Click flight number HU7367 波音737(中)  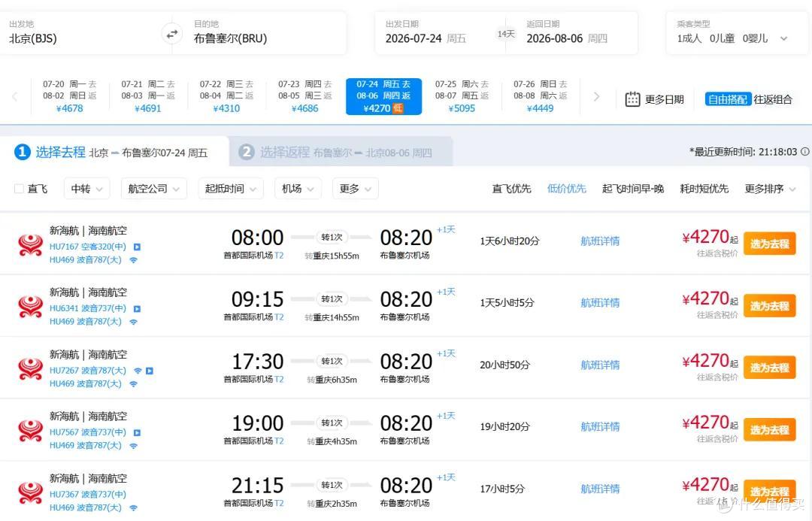click(x=87, y=495)
